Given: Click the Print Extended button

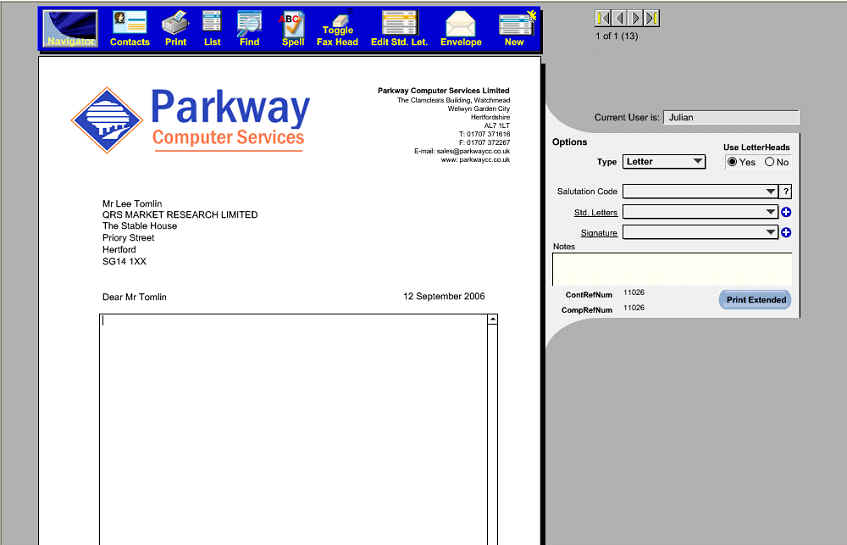Looking at the screenshot, I should [755, 300].
